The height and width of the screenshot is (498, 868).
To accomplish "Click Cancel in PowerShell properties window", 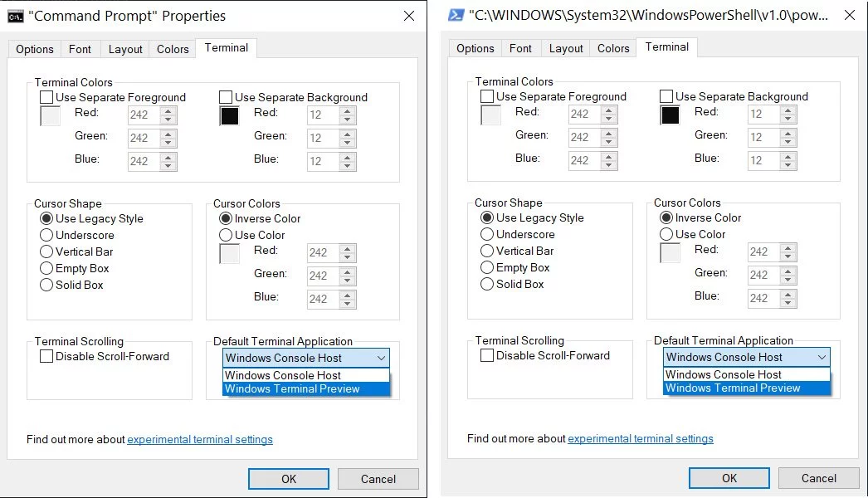I will (x=819, y=478).
